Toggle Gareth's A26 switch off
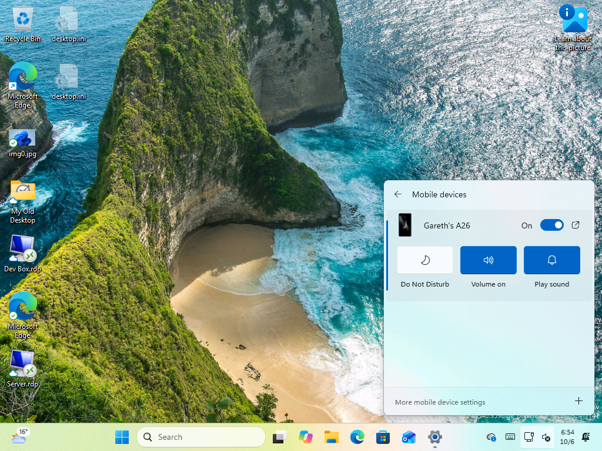The image size is (602, 451). coord(552,225)
